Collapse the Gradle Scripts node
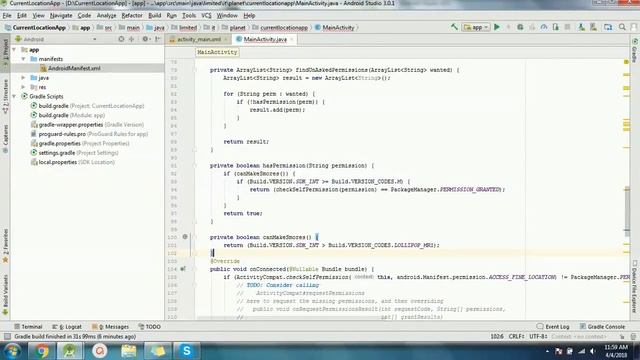Viewport: 640px width, 360px height. coord(14,96)
